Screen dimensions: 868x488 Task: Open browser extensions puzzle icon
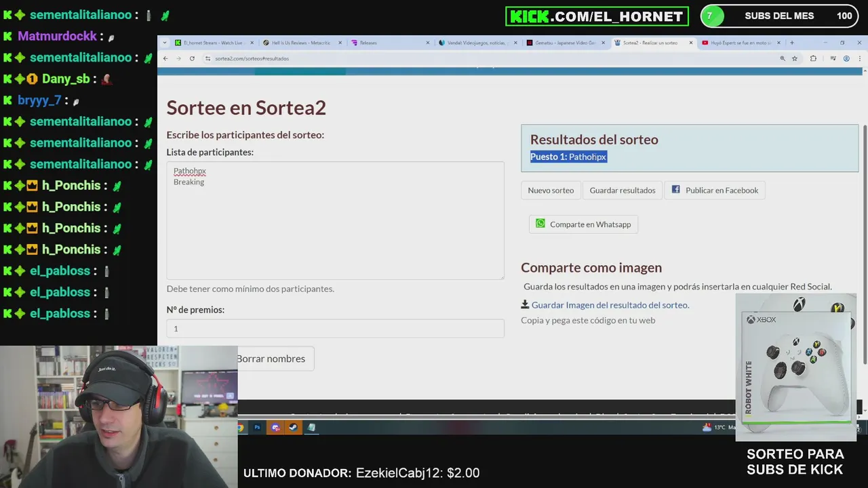point(813,58)
